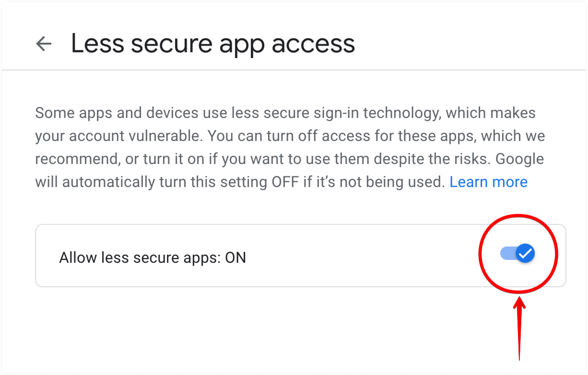Click the 'ON' status text in the card
The height and width of the screenshot is (375, 588).
(235, 258)
